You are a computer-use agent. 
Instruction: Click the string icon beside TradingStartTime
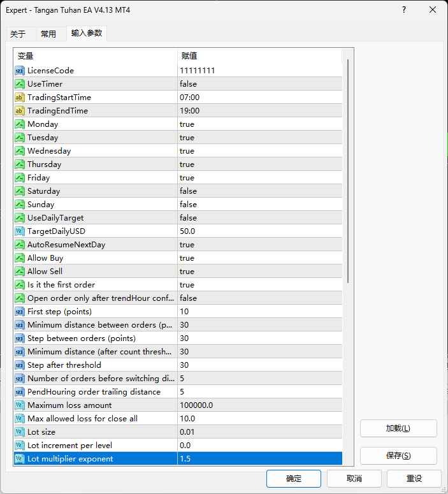20,98
